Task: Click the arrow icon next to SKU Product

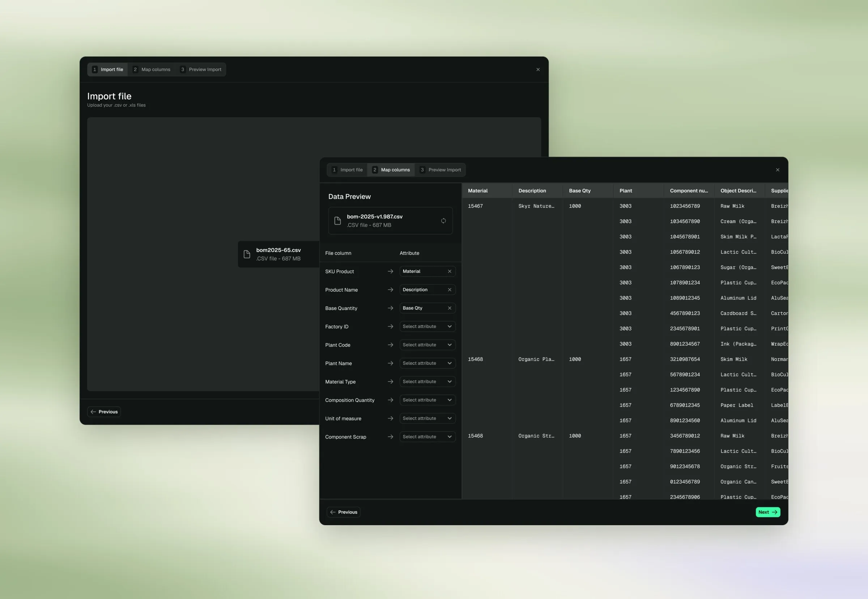Action: click(390, 271)
